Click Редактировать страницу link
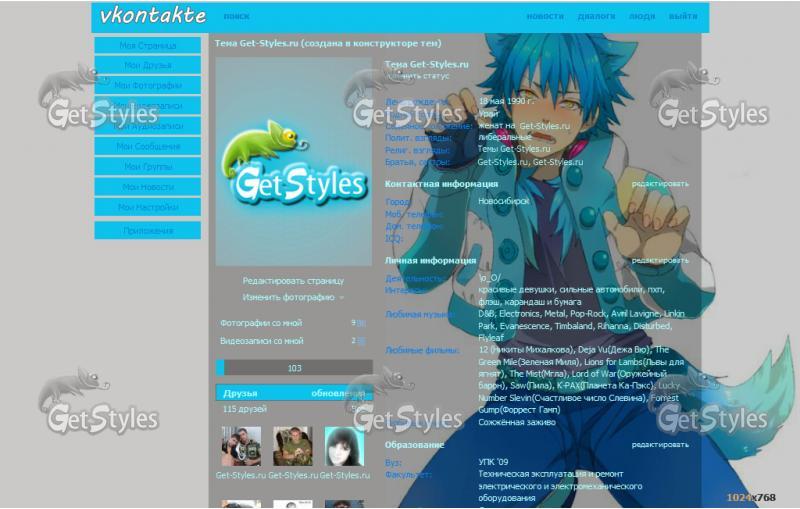Screen dimensions: 800x509 click(x=293, y=281)
